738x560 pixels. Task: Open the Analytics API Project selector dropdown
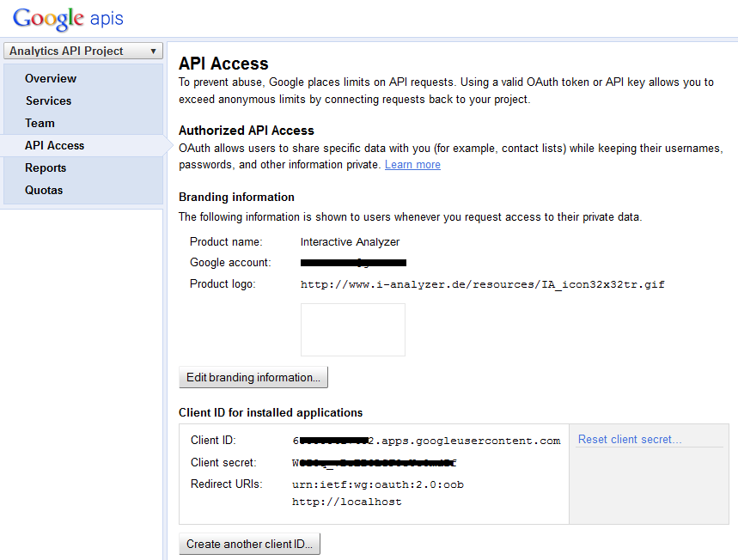82,51
